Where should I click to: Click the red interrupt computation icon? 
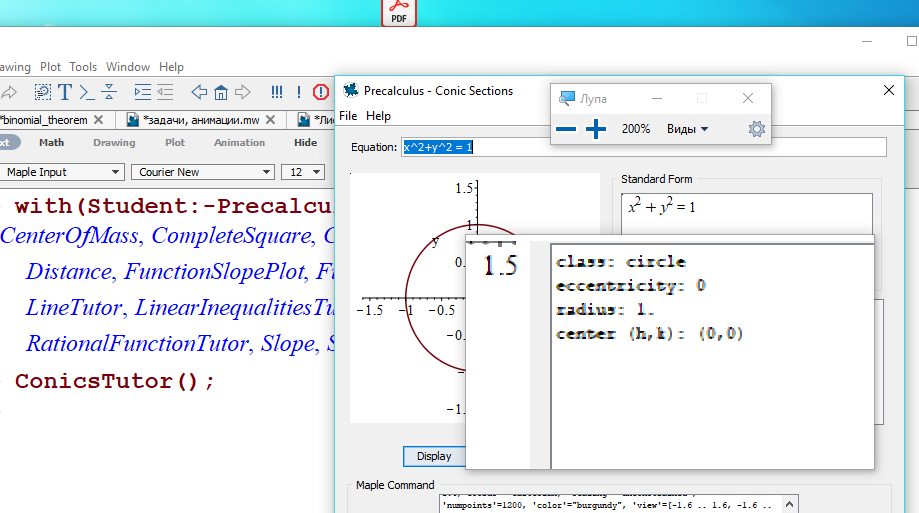pyautogui.click(x=321, y=92)
